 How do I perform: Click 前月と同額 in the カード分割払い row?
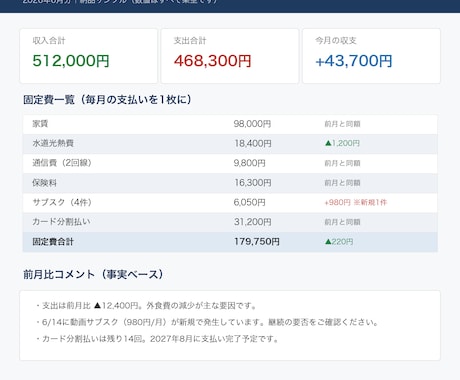point(342,222)
